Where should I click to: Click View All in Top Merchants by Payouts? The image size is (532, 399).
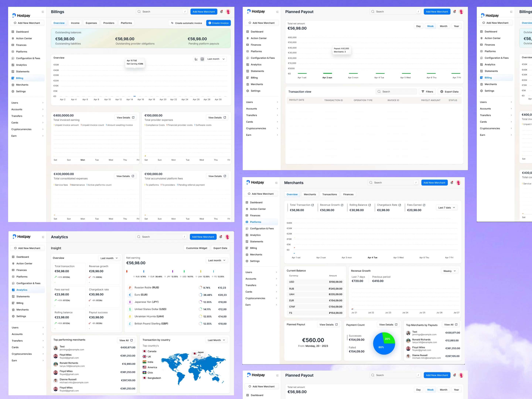coord(451,325)
